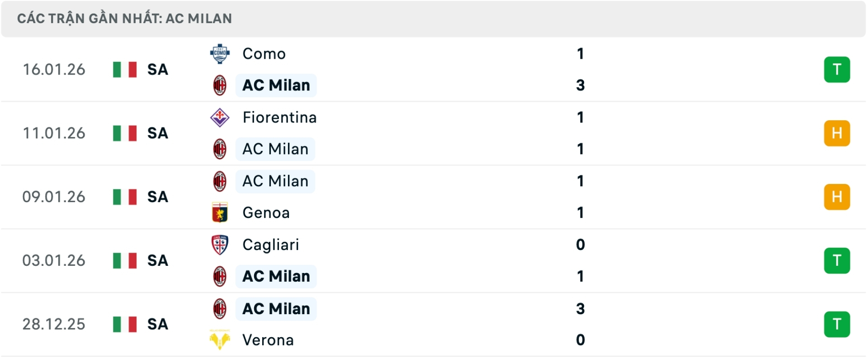This screenshot has width=868, height=358.
Task: Toggle the yellow H badge for the Fiorentina match
Action: 837,133
